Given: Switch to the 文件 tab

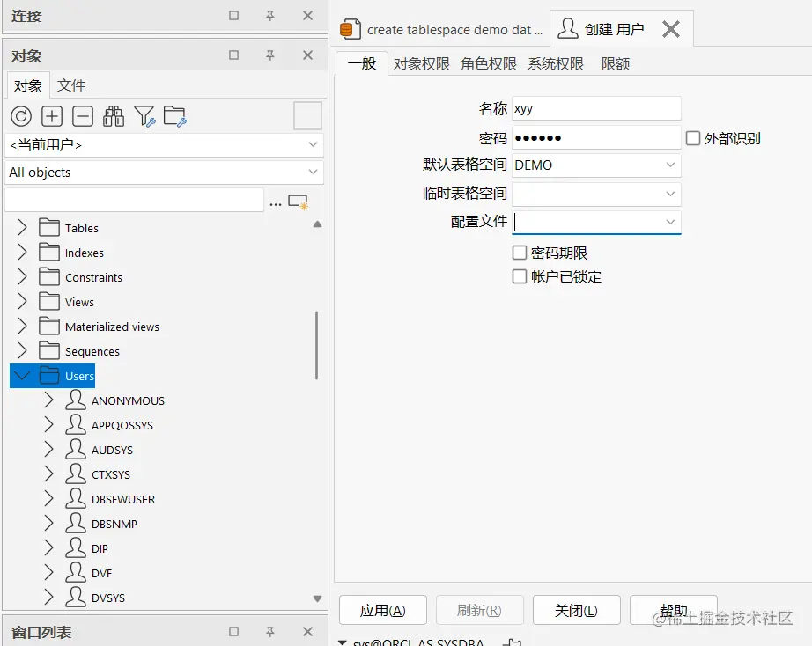Looking at the screenshot, I should click(x=71, y=85).
